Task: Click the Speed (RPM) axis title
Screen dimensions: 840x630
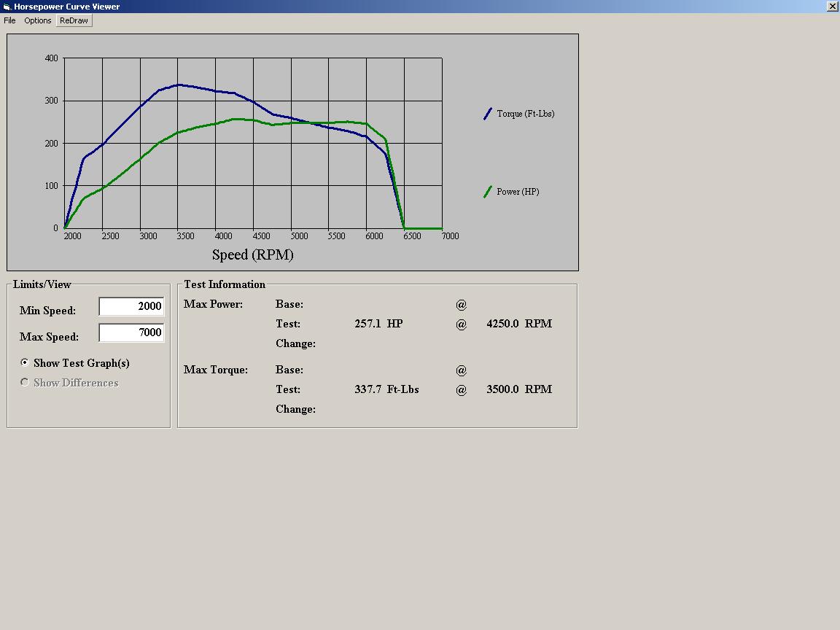Action: tap(252, 254)
